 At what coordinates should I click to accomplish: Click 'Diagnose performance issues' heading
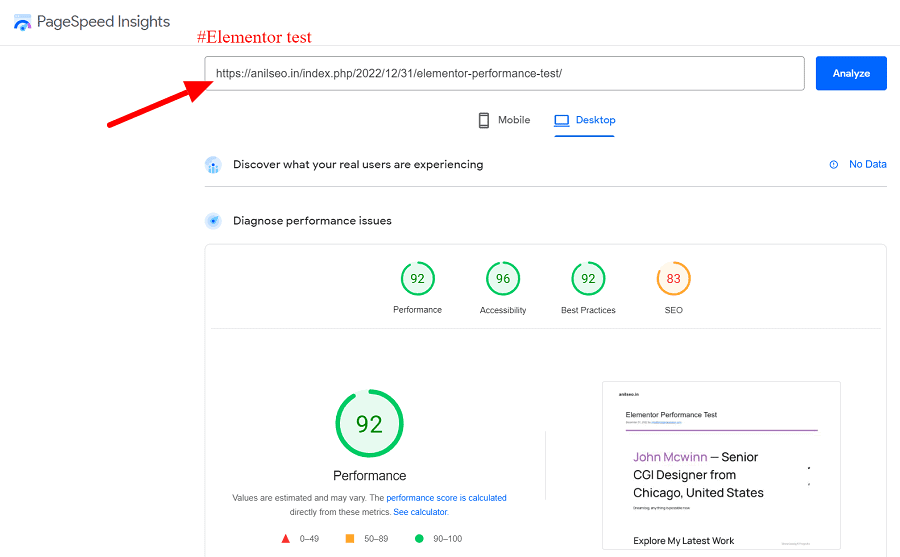(x=312, y=221)
